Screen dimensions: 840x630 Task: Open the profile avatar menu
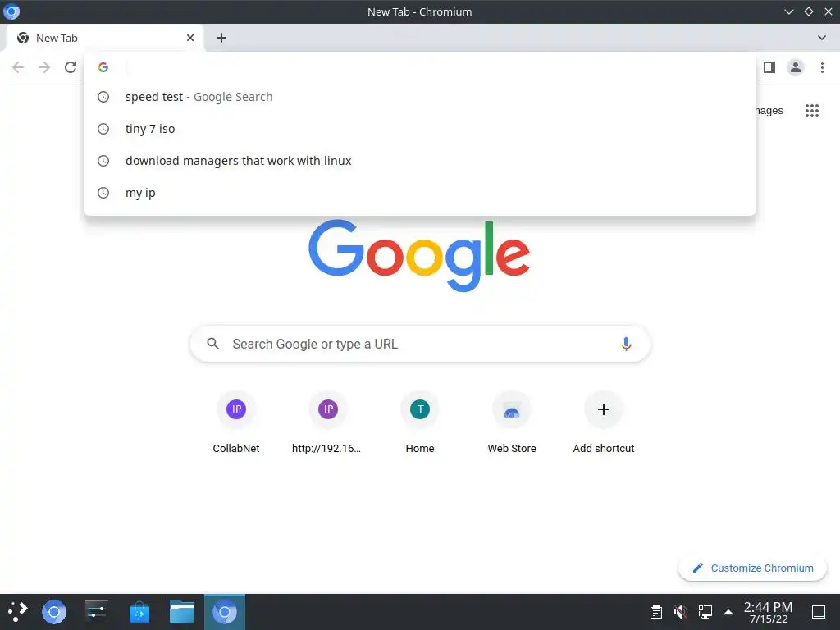point(796,67)
